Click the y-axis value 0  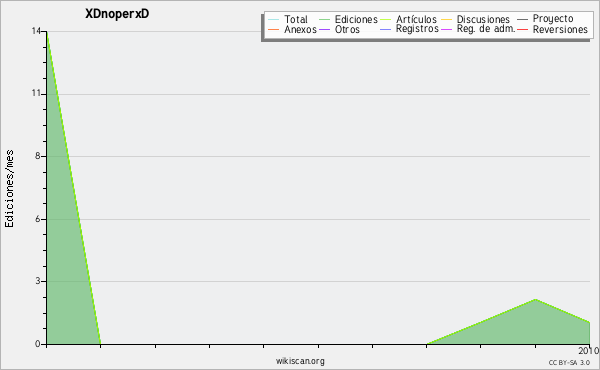pyautogui.click(x=38, y=344)
